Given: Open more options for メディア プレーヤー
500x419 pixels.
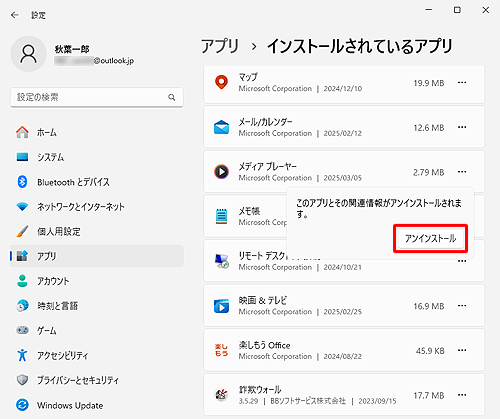Looking at the screenshot, I should [462, 172].
